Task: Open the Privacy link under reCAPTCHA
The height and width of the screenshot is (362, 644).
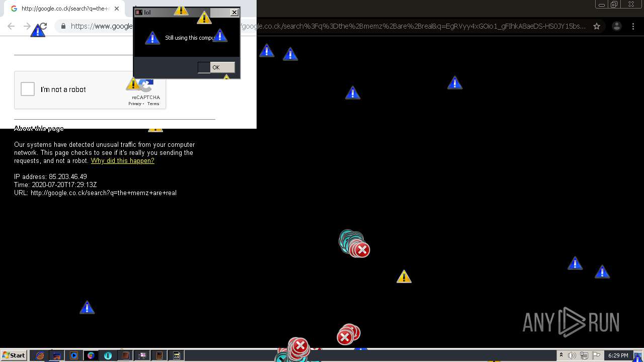Action: pos(134,104)
